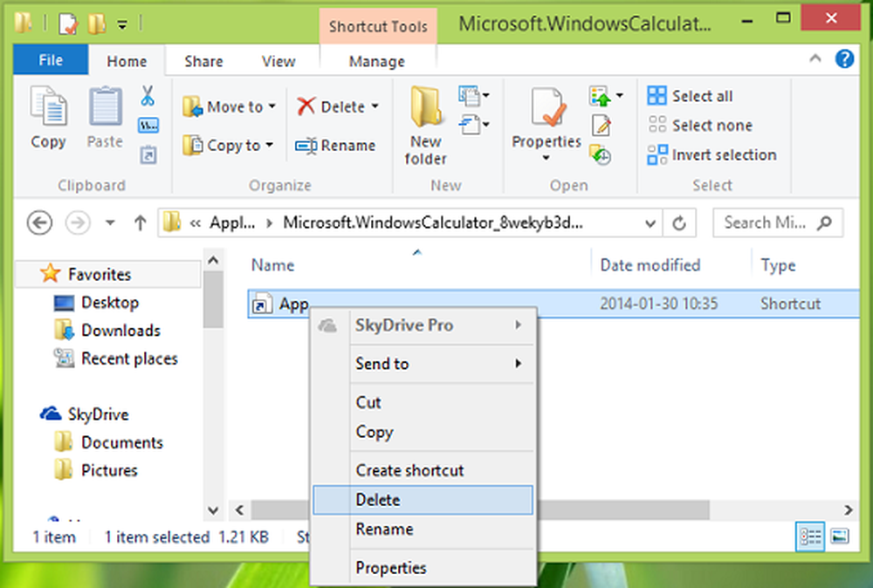Switch to the Share ribbon tab

coord(203,61)
